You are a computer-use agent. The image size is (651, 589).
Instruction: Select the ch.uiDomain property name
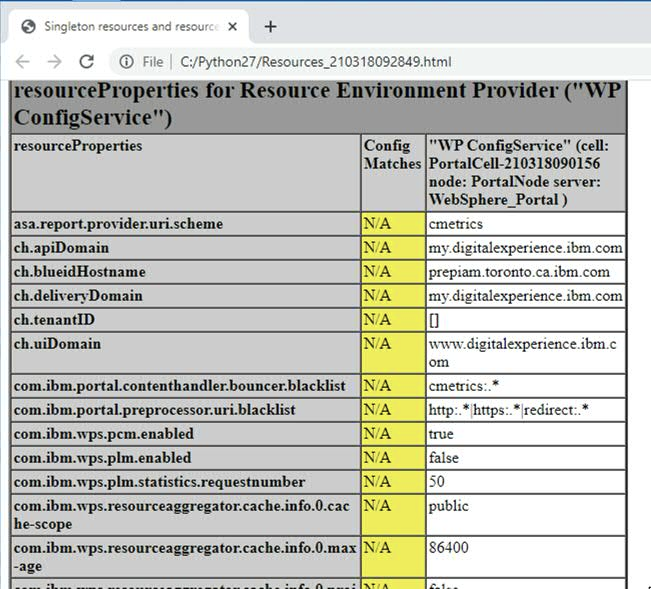point(57,344)
